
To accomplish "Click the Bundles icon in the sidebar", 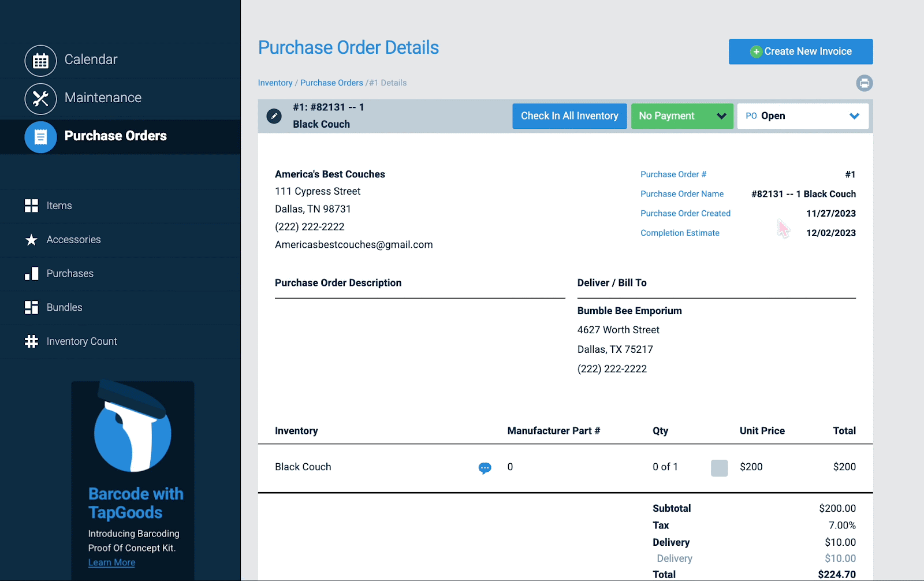I will tap(31, 307).
